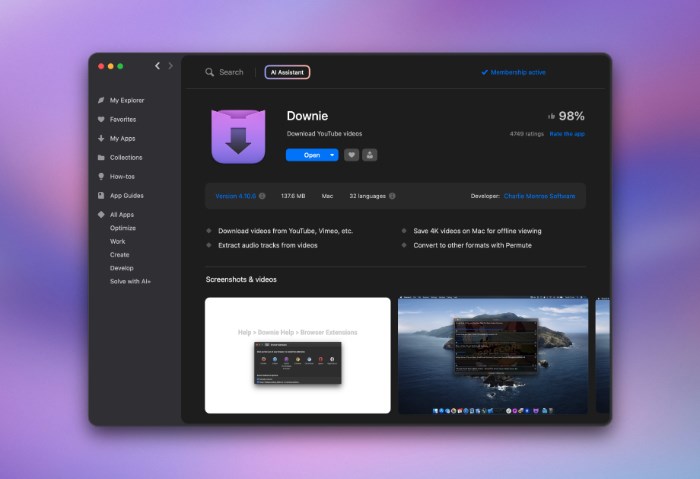Click the My Explorer leaf icon
Screen dimensions: 700x479
pyautogui.click(x=101, y=100)
